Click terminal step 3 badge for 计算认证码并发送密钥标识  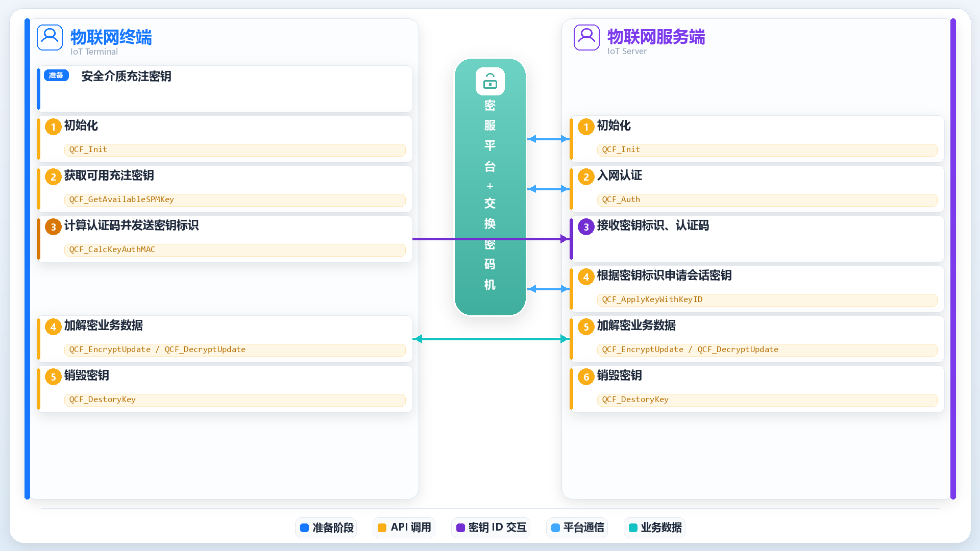click(53, 227)
